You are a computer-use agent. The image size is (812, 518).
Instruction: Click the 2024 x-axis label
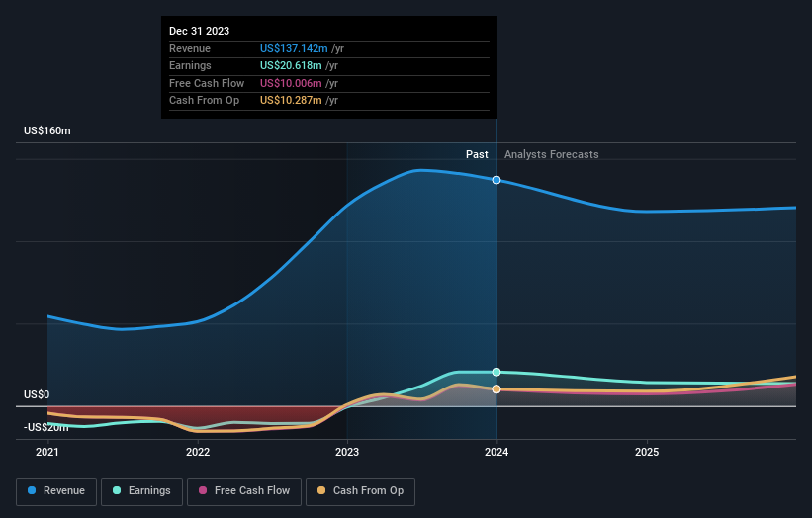click(x=496, y=453)
